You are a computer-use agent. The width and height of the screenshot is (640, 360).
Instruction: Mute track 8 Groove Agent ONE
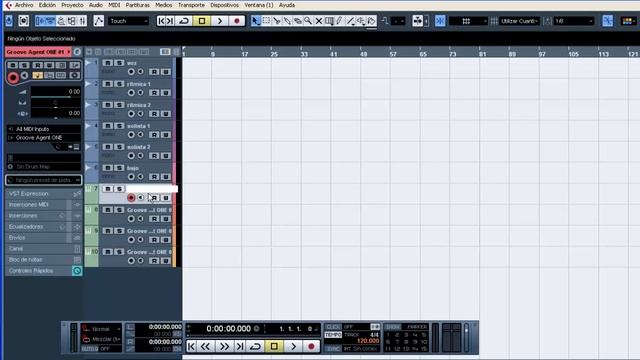point(108,210)
